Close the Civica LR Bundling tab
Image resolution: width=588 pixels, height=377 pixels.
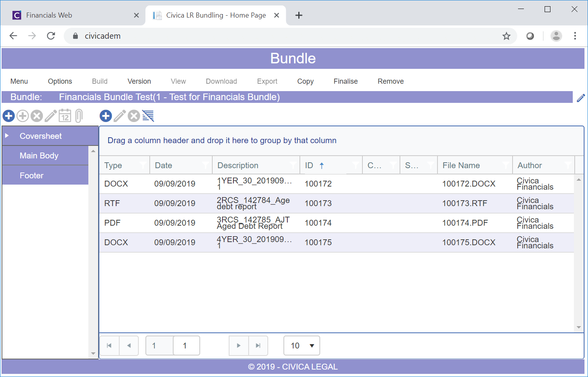coord(276,15)
